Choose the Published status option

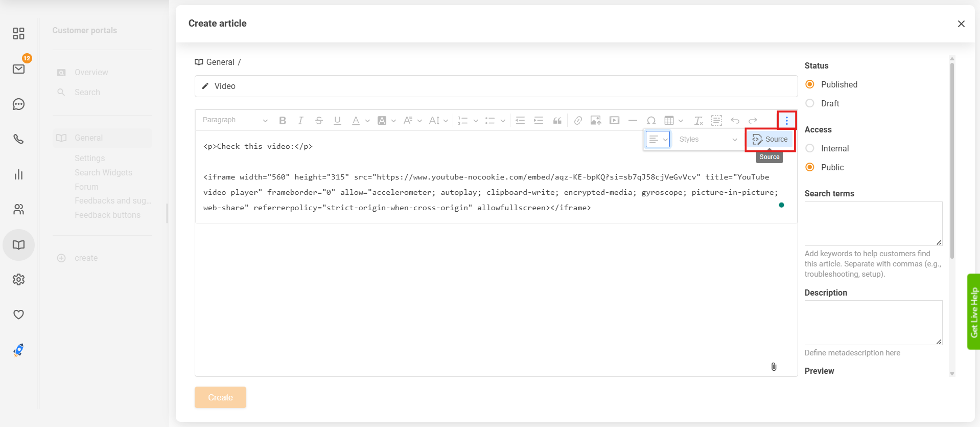(810, 84)
